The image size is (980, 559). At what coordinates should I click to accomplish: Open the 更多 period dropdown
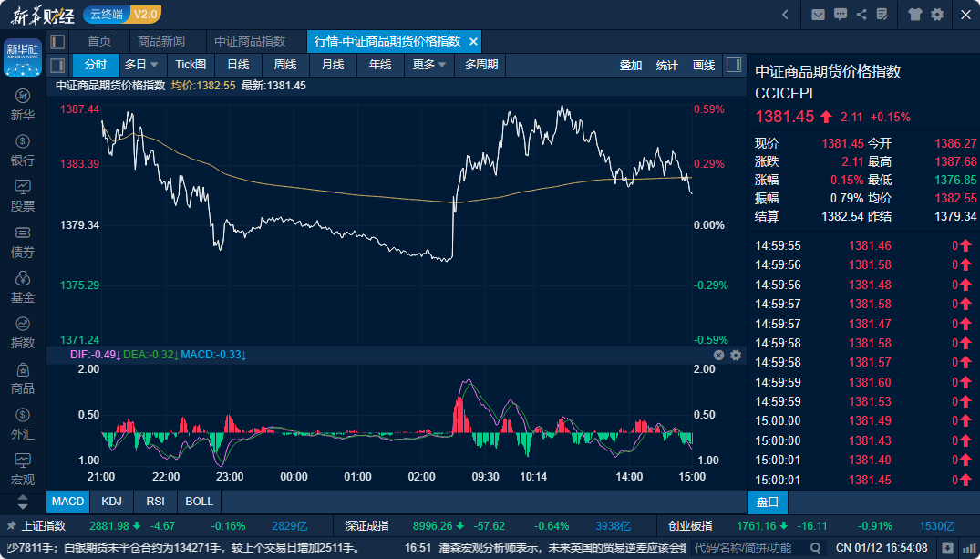click(x=429, y=65)
